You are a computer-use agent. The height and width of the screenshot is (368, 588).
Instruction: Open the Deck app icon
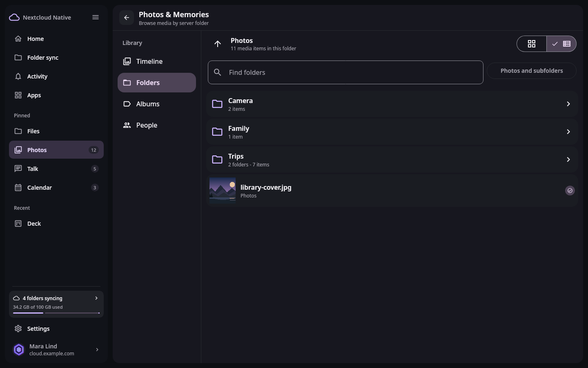click(18, 224)
